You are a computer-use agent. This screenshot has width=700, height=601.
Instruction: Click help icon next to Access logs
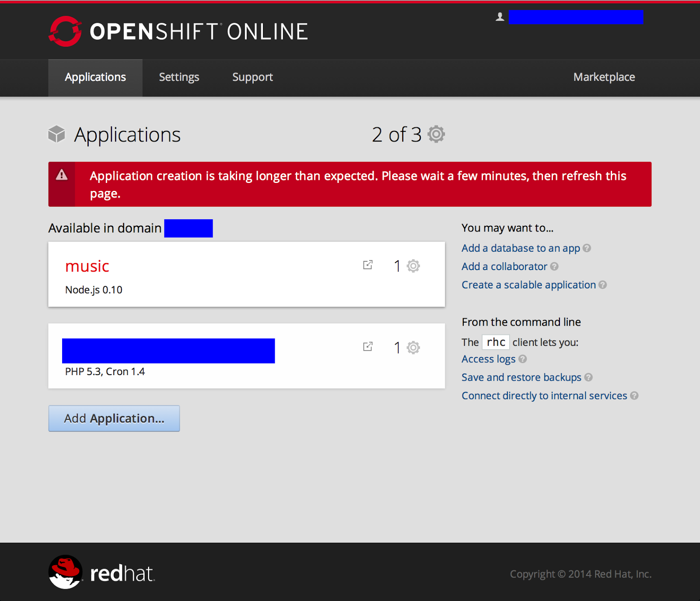coord(523,359)
